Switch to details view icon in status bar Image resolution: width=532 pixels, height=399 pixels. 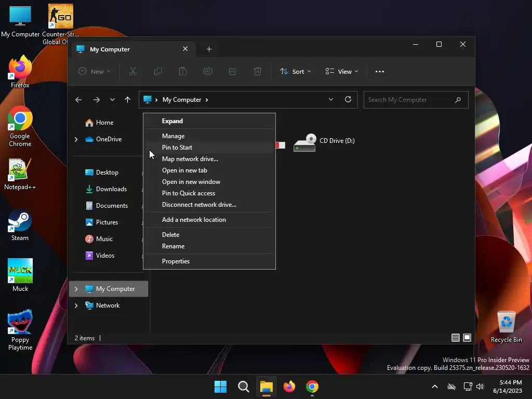[x=455, y=338]
